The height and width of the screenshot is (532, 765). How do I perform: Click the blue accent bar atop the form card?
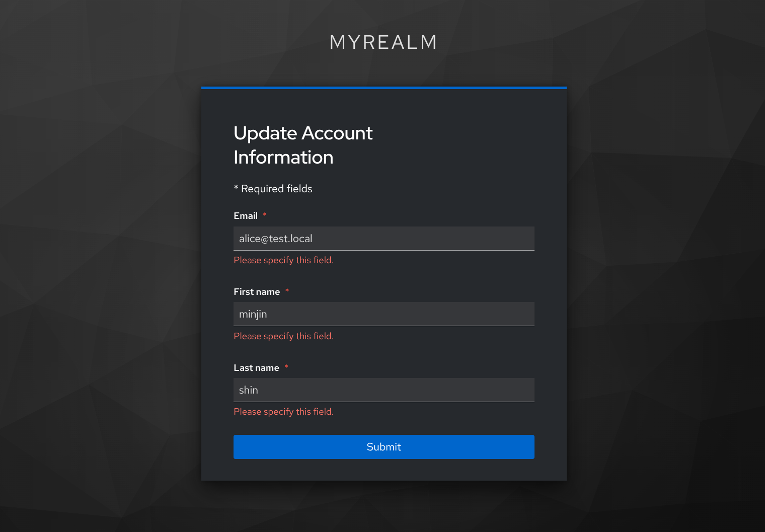(x=384, y=88)
